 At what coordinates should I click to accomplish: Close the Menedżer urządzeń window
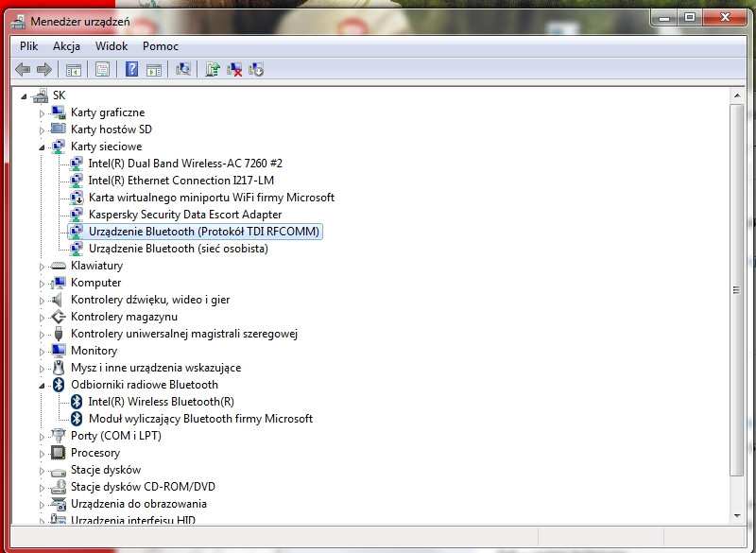725,18
